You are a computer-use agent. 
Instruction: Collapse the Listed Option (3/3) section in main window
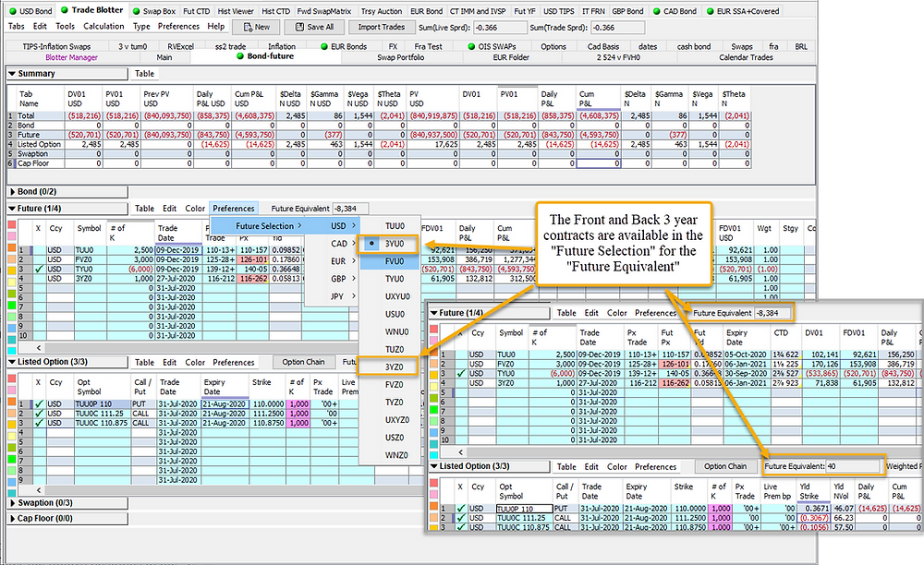[12, 363]
